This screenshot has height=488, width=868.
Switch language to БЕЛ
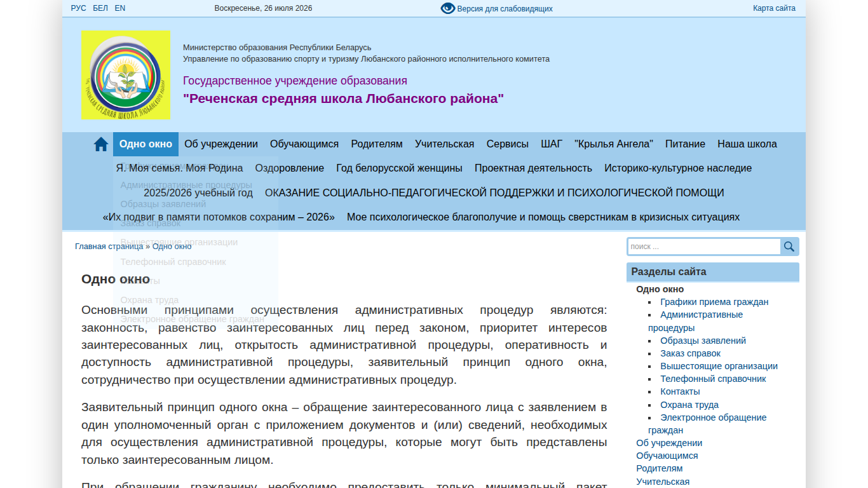(x=100, y=8)
